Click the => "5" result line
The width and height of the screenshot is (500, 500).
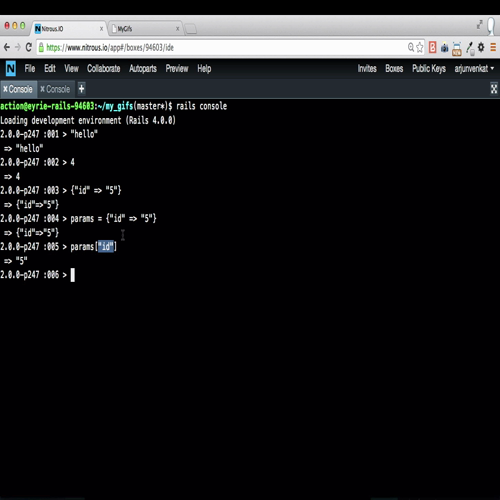coord(15,261)
